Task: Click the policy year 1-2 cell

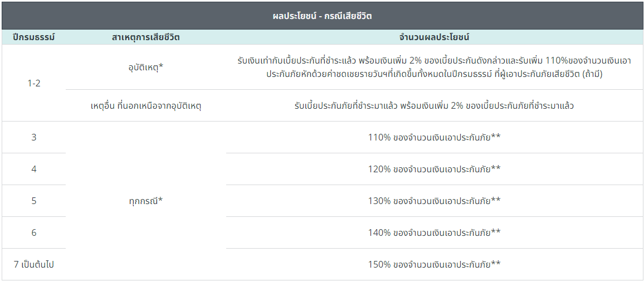Action: pos(33,83)
